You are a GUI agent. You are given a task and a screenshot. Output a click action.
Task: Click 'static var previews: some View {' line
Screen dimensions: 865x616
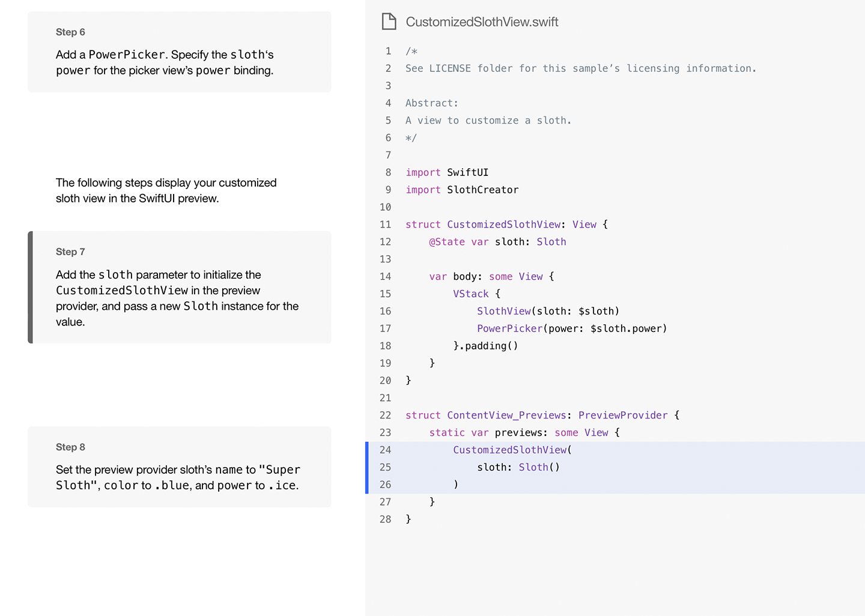coord(524,433)
